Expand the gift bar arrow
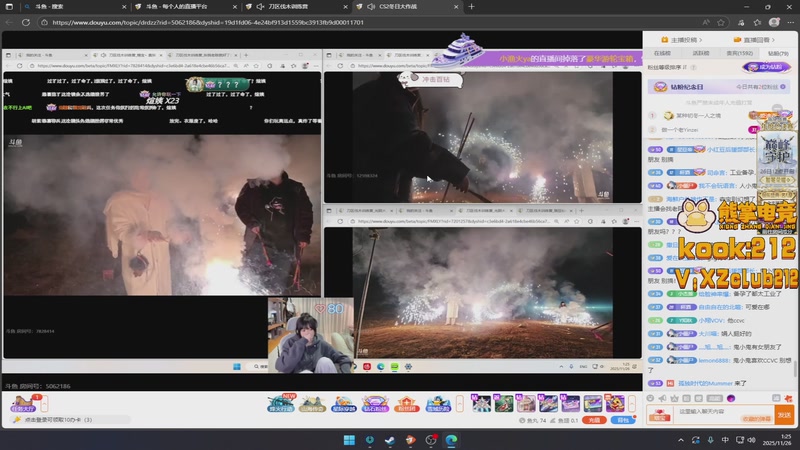Image resolution: width=800 pixels, height=450 pixels. point(633,404)
